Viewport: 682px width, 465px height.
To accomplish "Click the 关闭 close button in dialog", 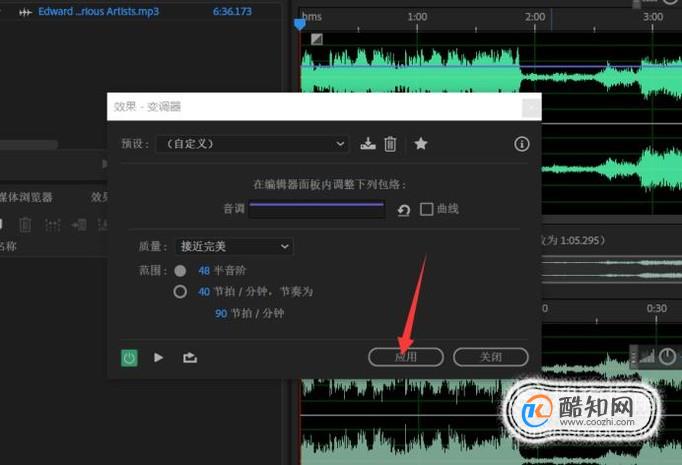I will [491, 357].
